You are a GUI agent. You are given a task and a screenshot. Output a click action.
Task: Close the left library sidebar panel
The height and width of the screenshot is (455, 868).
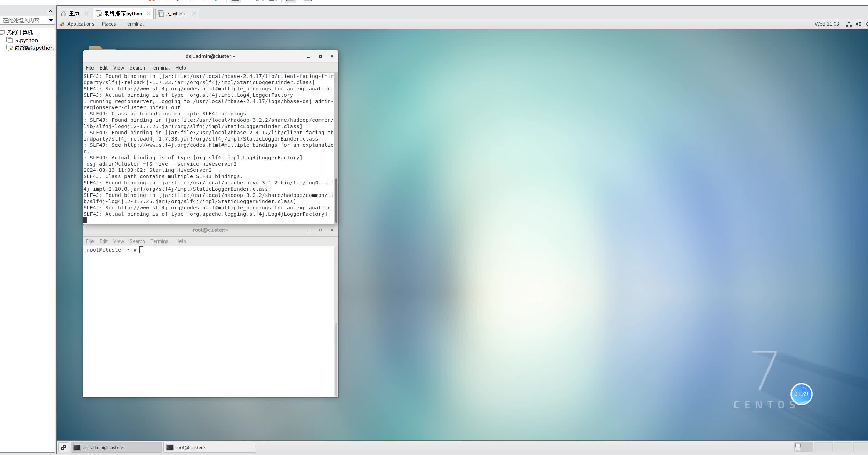(x=50, y=10)
